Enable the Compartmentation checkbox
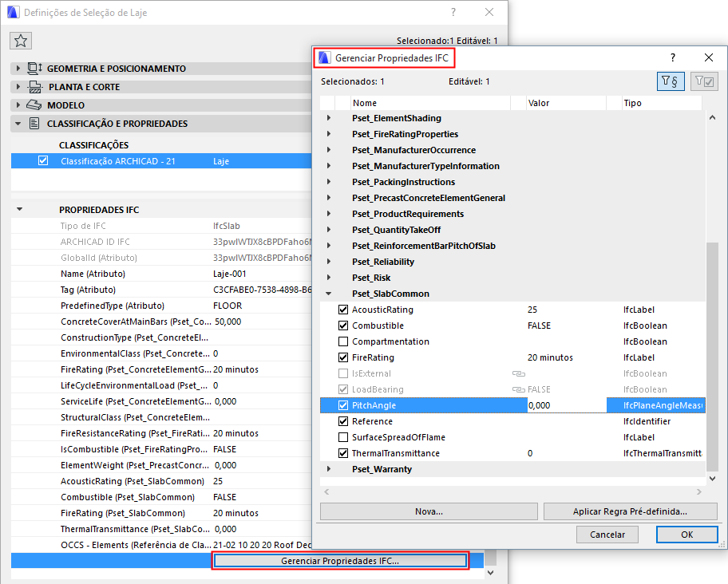This screenshot has width=728, height=584. tap(343, 341)
